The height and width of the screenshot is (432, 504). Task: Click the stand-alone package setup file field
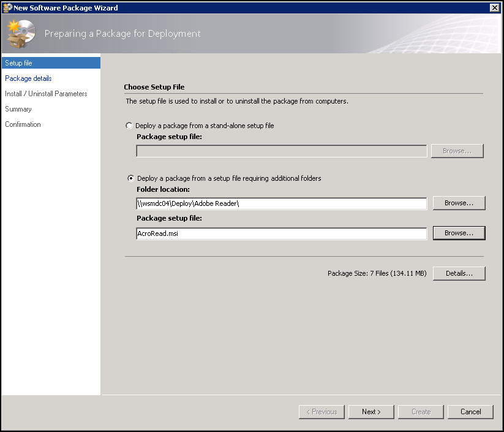pyautogui.click(x=282, y=151)
